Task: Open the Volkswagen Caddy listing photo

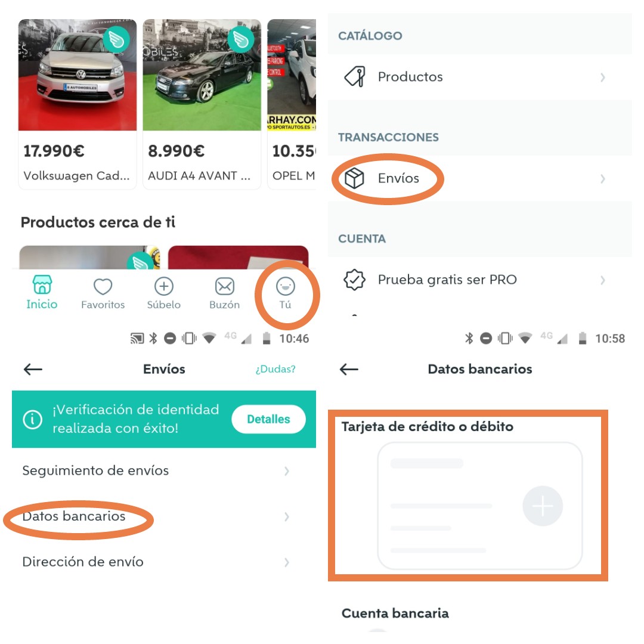Action: coord(78,75)
